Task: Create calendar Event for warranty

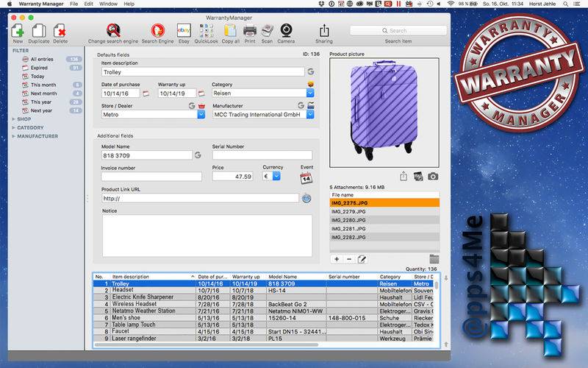Action: pos(306,178)
